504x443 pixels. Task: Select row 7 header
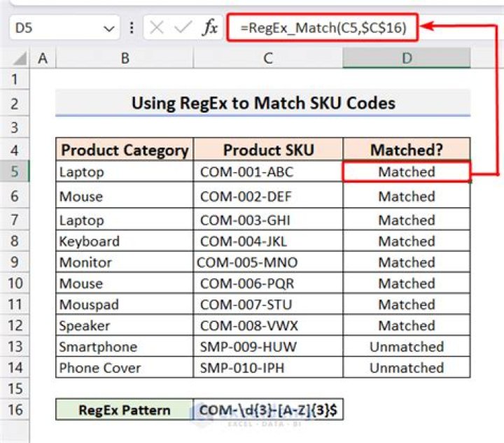pos(15,220)
